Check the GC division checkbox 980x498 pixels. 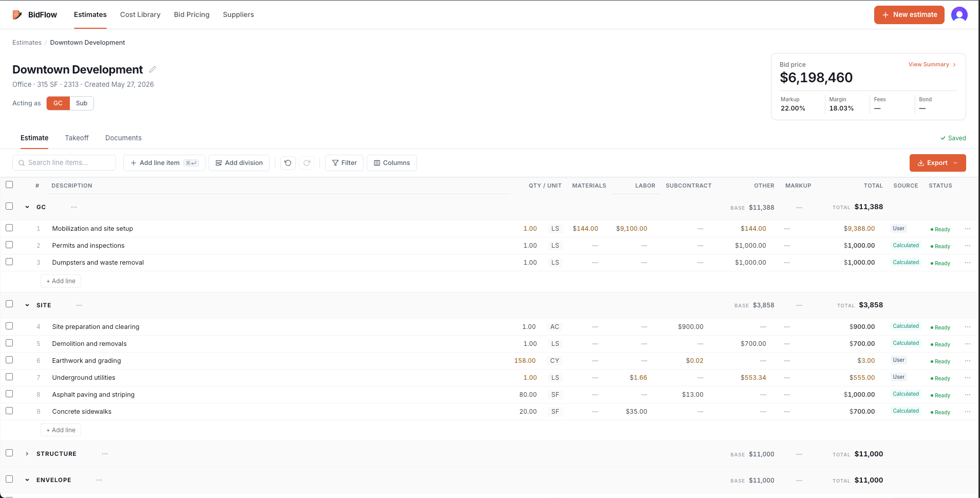click(9, 206)
